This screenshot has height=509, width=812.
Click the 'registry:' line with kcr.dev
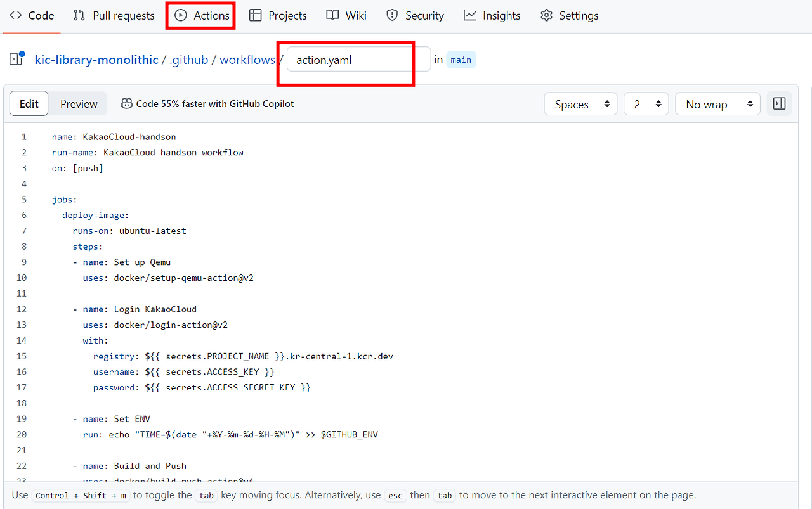(243, 356)
